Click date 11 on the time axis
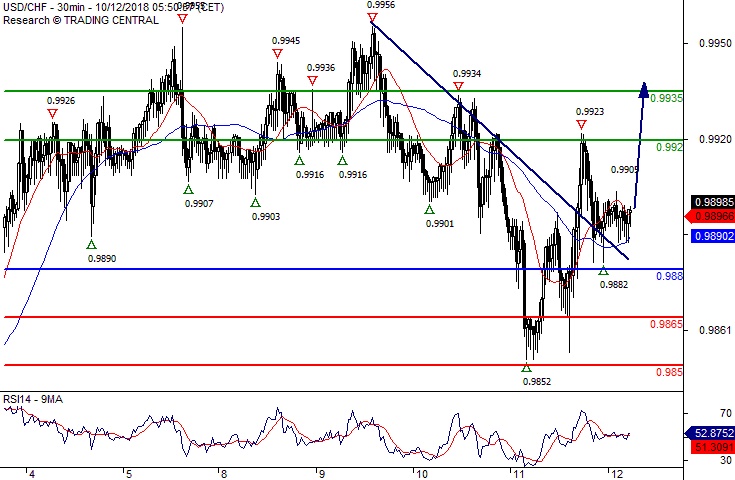 point(519,474)
